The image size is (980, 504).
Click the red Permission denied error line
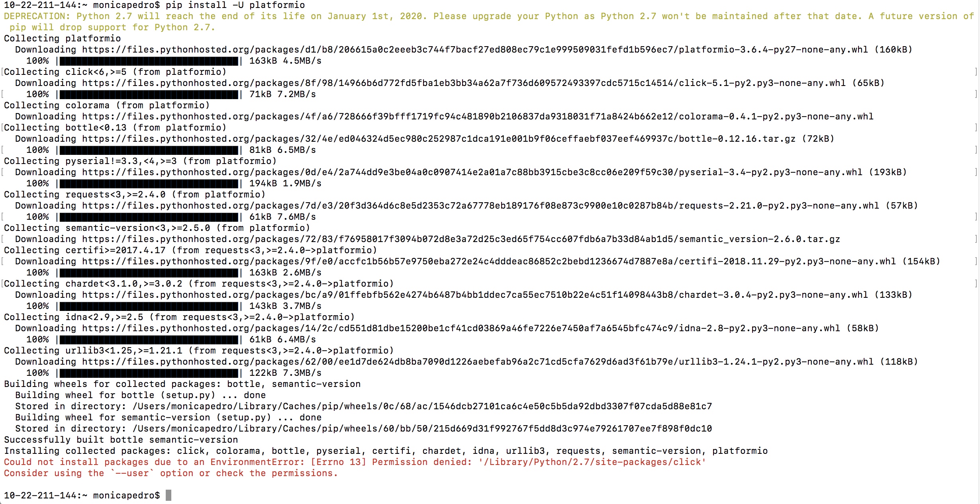click(x=355, y=462)
